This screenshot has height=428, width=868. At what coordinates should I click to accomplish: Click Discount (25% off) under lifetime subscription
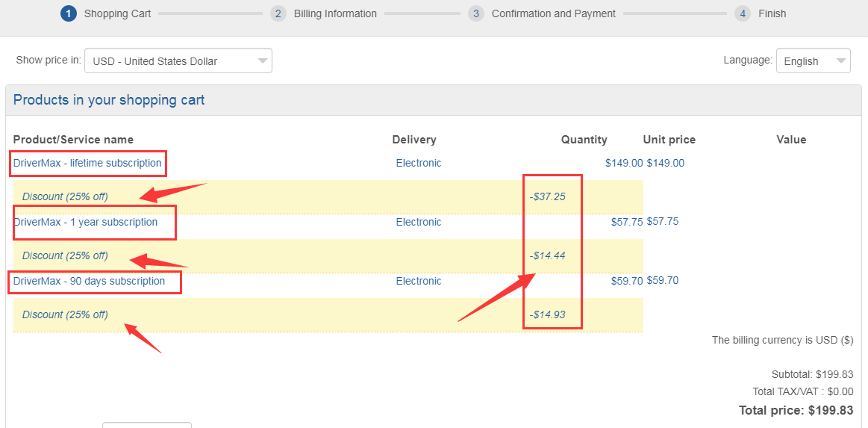coord(65,196)
